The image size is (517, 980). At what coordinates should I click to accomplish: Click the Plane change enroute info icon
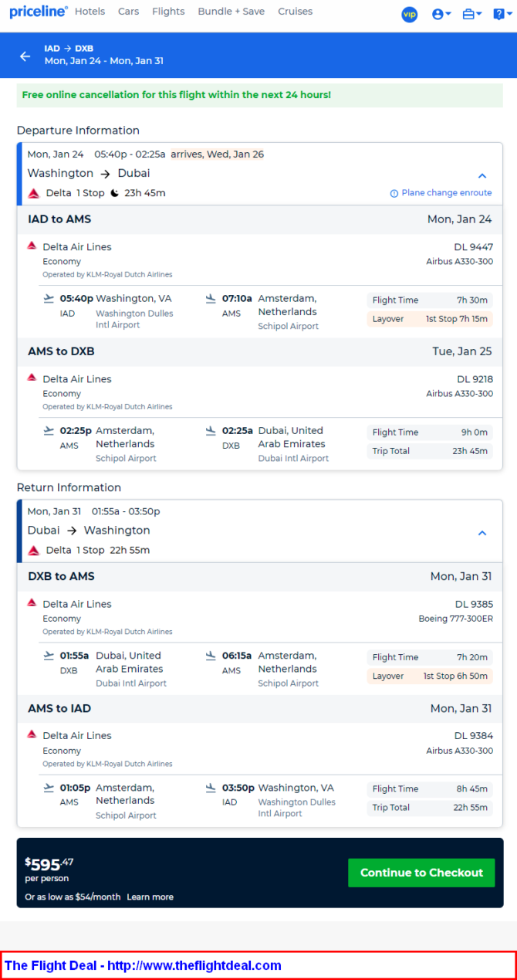point(394,194)
